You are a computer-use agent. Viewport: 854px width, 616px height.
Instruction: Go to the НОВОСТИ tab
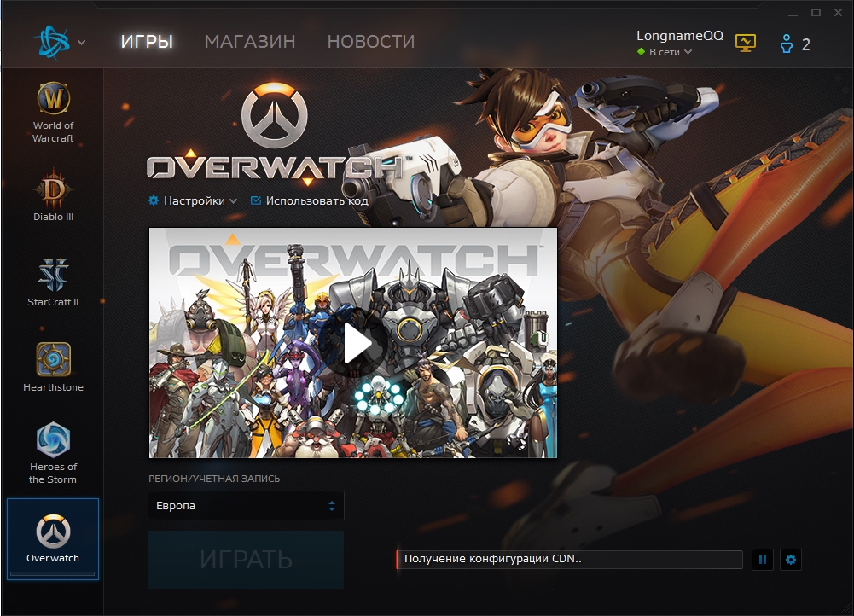click(371, 42)
